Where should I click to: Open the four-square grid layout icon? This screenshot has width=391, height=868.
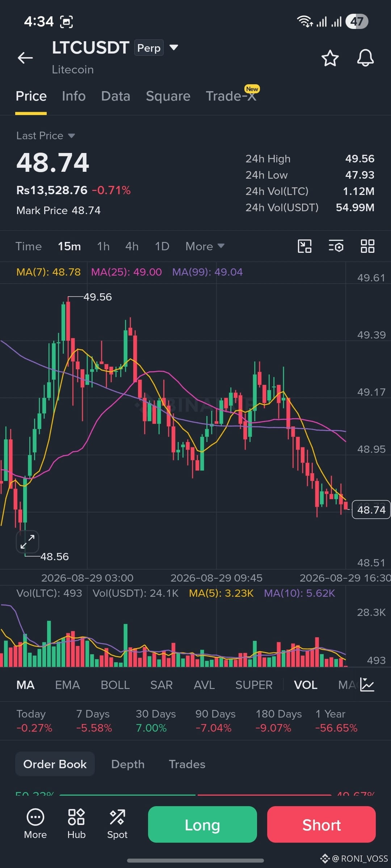(x=367, y=246)
